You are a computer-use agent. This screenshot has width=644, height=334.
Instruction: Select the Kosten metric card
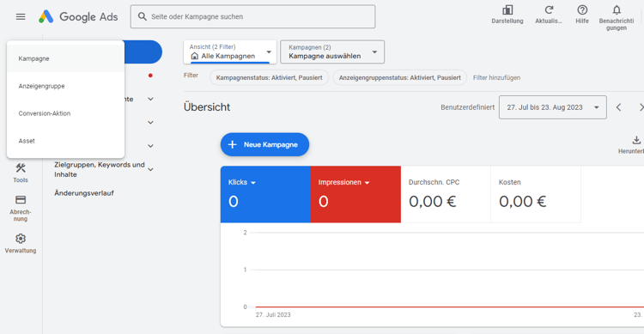(536, 194)
